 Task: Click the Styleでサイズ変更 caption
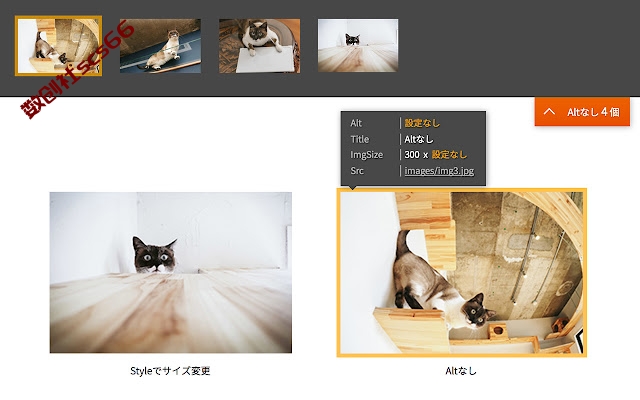pyautogui.click(x=170, y=371)
